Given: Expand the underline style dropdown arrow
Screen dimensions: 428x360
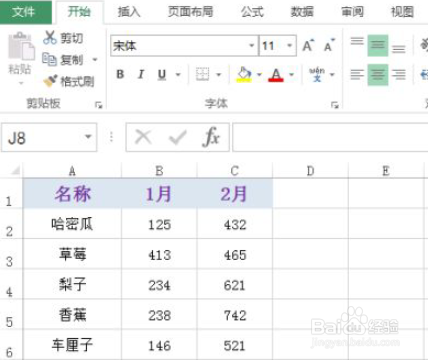Looking at the screenshot, I should [x=178, y=74].
